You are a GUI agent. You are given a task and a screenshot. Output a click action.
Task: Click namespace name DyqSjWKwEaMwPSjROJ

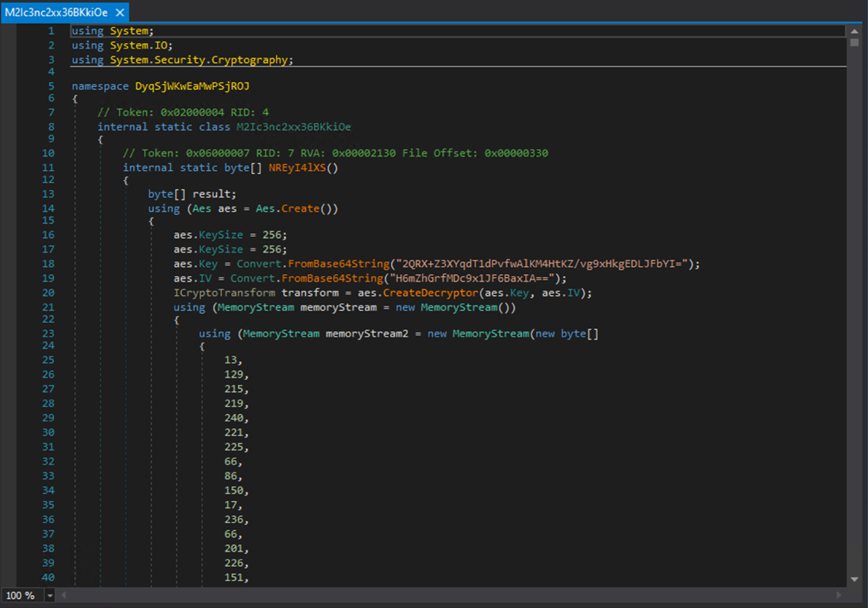[x=192, y=86]
